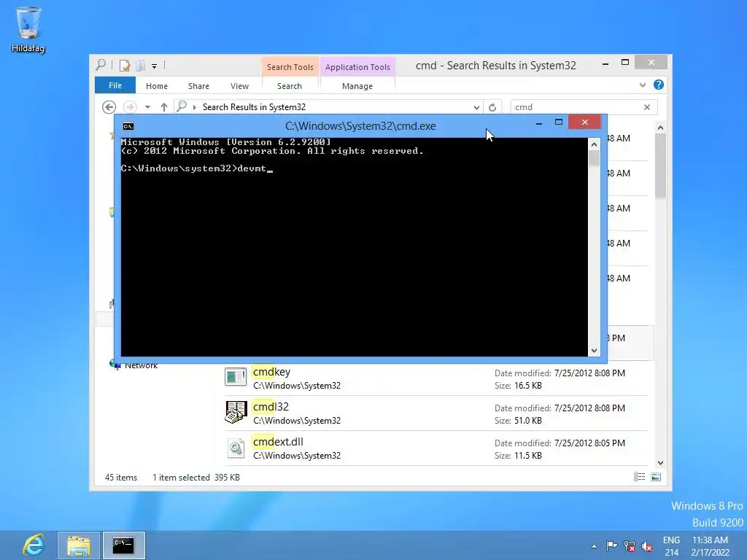Select the cmdext.dll search result

(x=436, y=448)
